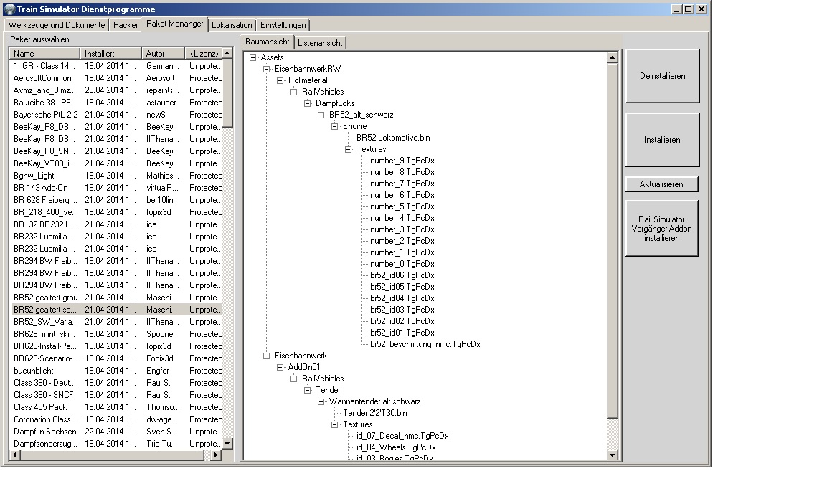
Task: Select the bueunblicht package row
Action: pos(117,371)
